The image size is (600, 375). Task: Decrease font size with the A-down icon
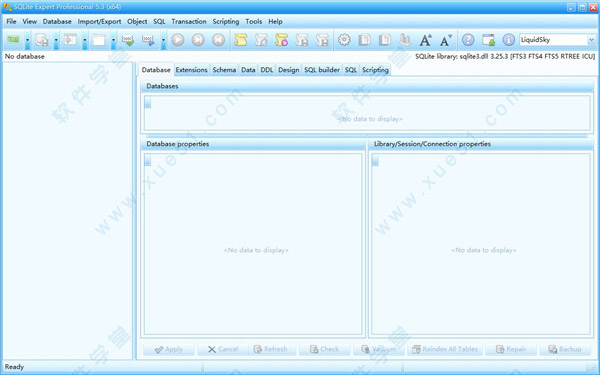(446, 40)
